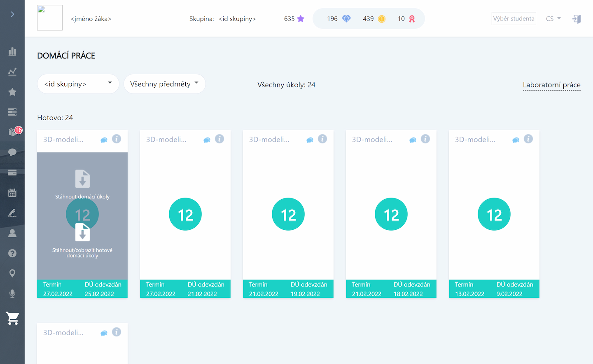Show info for the bottom row card
This screenshot has height=364, width=593.
pyautogui.click(x=117, y=332)
